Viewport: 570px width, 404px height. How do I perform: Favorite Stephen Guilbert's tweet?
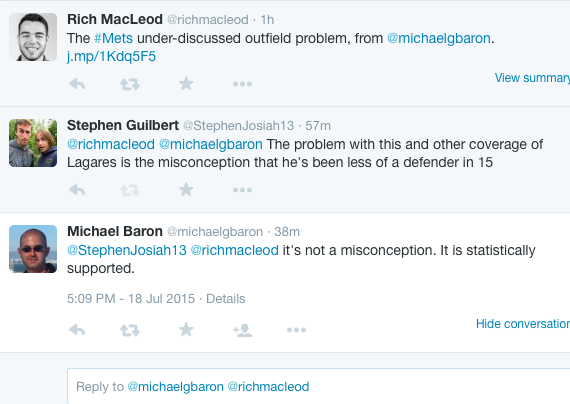point(186,189)
